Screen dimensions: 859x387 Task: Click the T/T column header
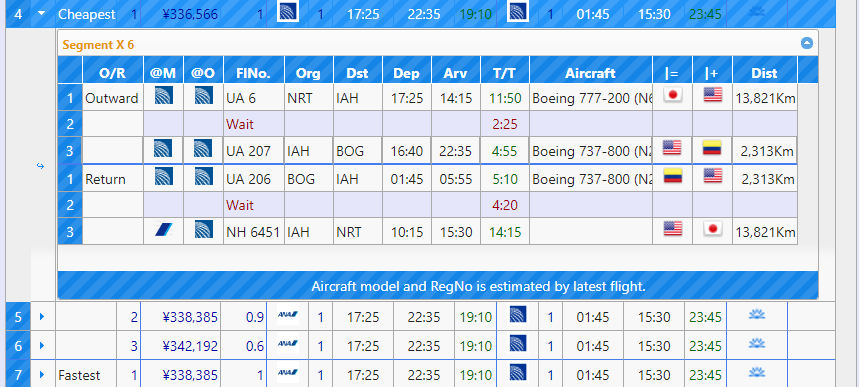505,73
